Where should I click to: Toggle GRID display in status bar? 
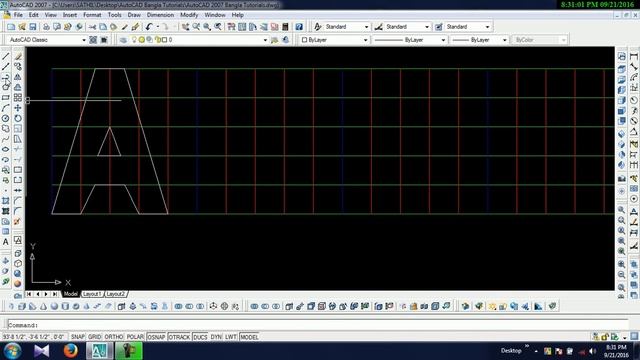pos(95,337)
